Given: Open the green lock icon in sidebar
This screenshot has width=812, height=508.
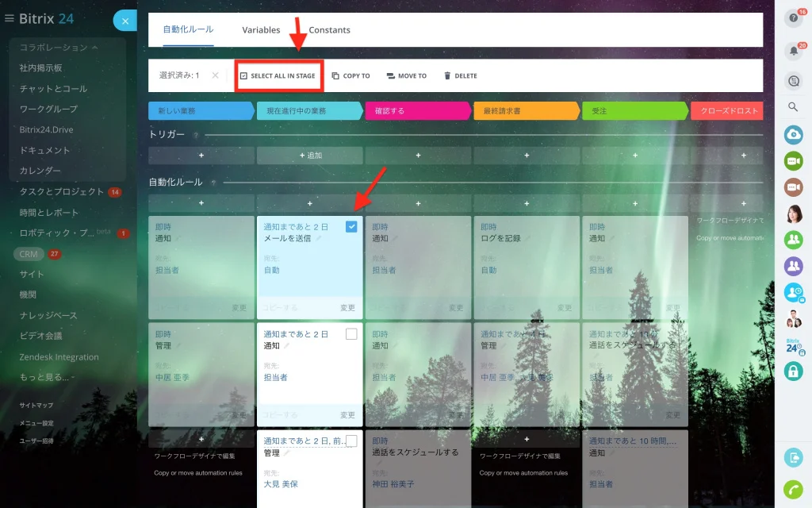Looking at the screenshot, I should (793, 371).
